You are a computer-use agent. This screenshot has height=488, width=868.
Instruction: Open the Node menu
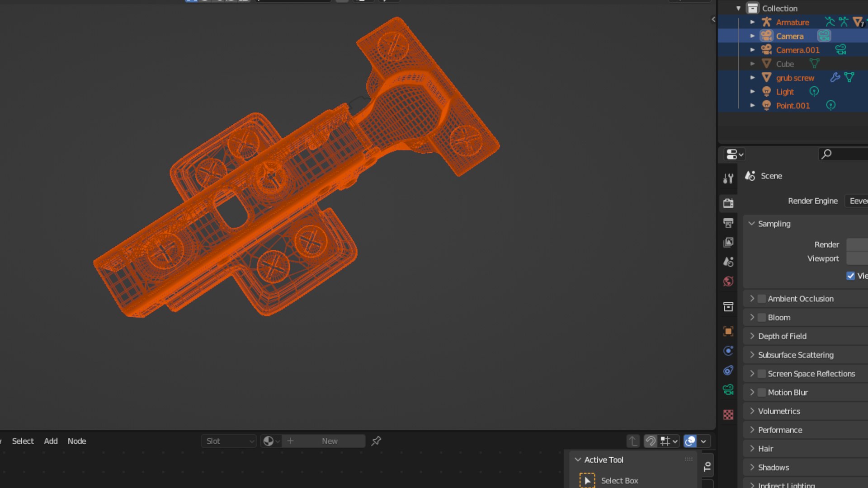[76, 441]
